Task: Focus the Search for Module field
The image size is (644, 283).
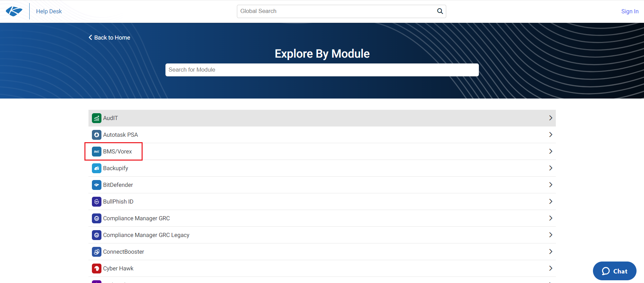Action: [322, 70]
